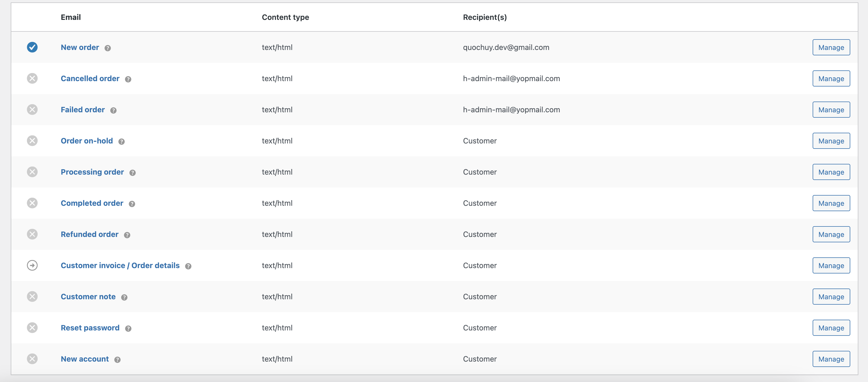Open the tooltip icon beside New order
Screen dimensions: 868x382
pyautogui.click(x=107, y=48)
